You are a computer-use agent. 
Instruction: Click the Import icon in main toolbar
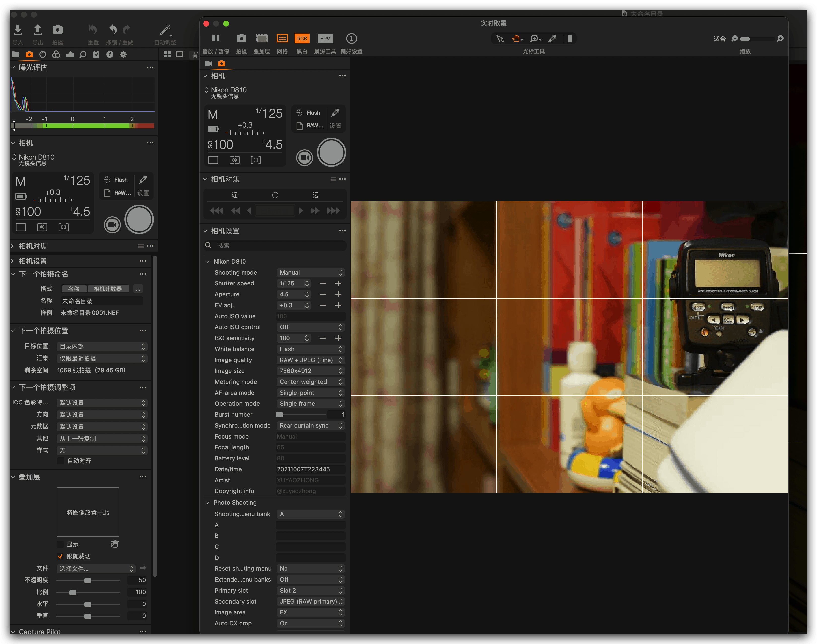[18, 29]
